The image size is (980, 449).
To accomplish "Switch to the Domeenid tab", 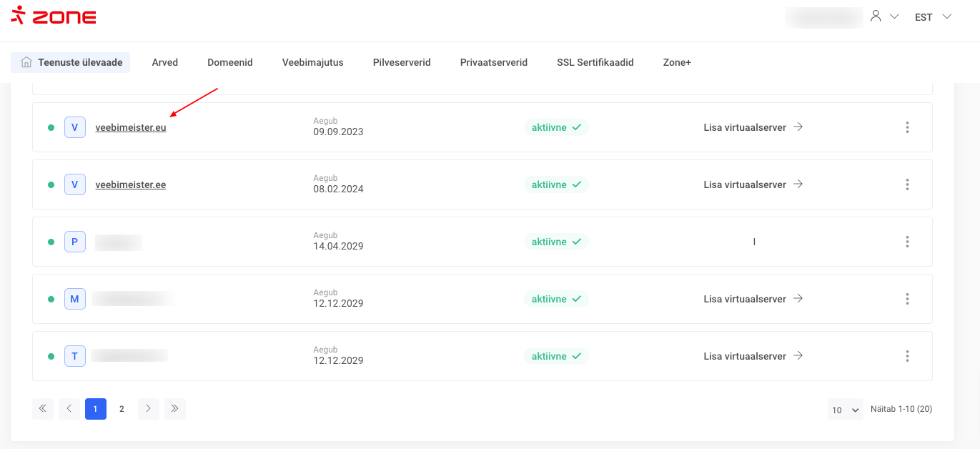I will coord(229,62).
